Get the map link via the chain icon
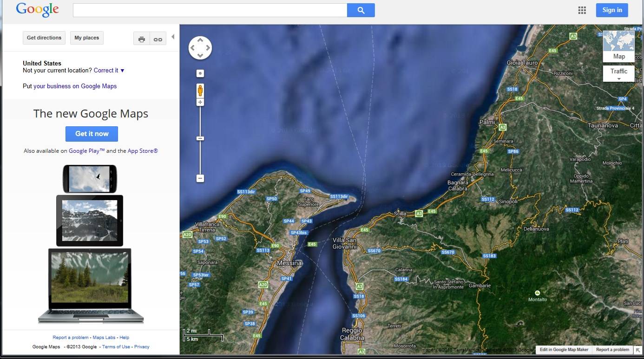 point(158,39)
